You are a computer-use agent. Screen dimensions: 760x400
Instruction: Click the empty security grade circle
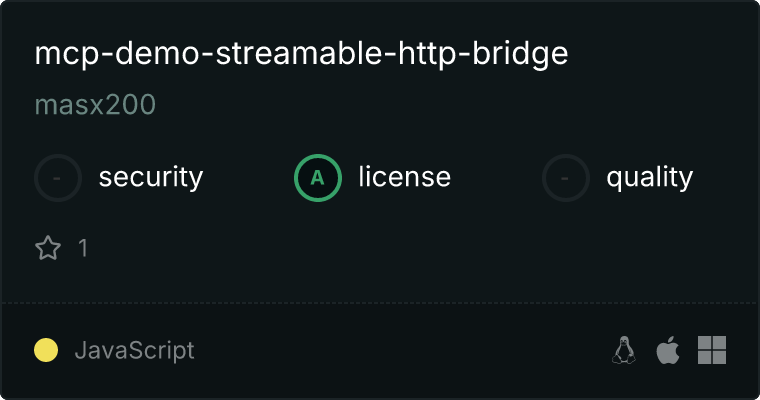coord(58,178)
